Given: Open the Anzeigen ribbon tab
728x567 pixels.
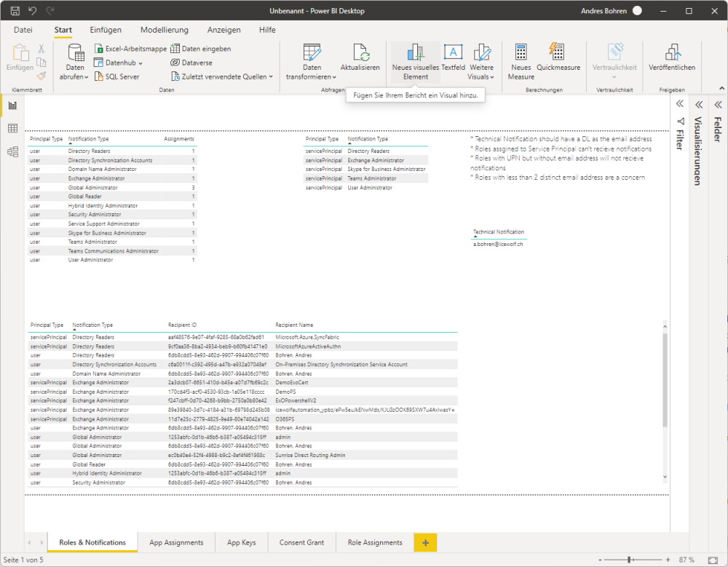Looking at the screenshot, I should click(x=223, y=30).
